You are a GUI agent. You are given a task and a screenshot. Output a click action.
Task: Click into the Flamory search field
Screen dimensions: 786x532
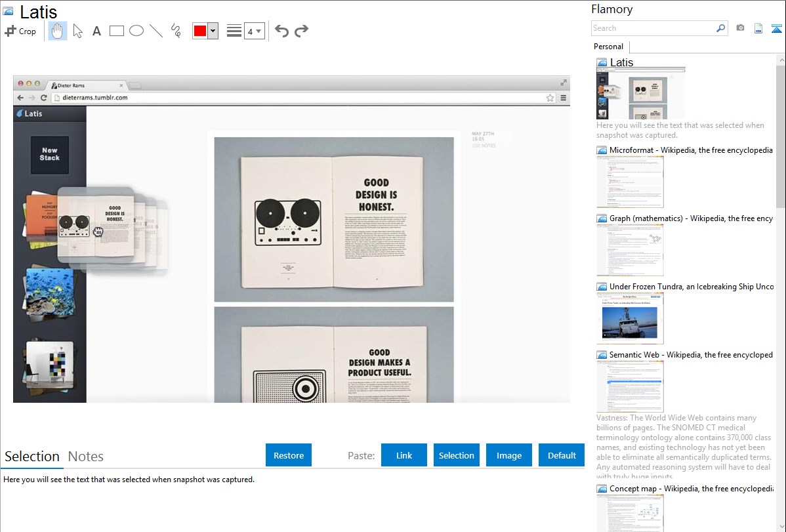[x=653, y=28]
